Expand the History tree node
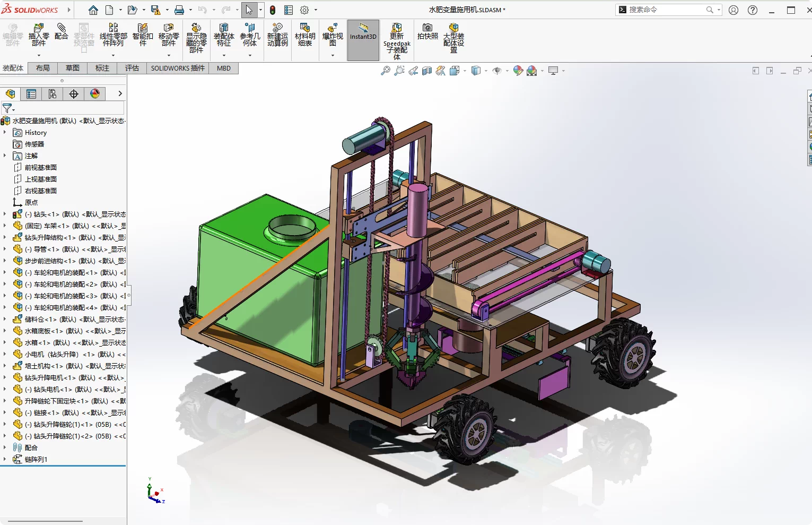 (x=5, y=132)
